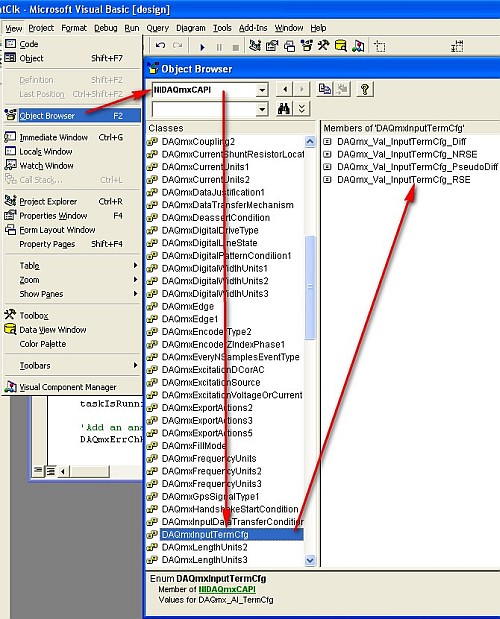Click the Classes list scrollbar thumb
The height and width of the screenshot is (619, 500).
[x=310, y=287]
